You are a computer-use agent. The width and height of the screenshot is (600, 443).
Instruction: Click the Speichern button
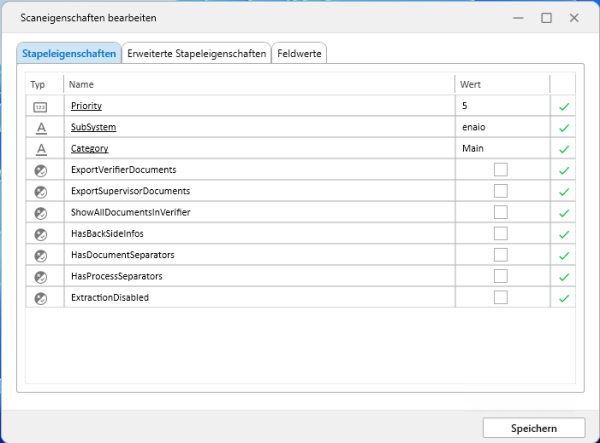[533, 428]
